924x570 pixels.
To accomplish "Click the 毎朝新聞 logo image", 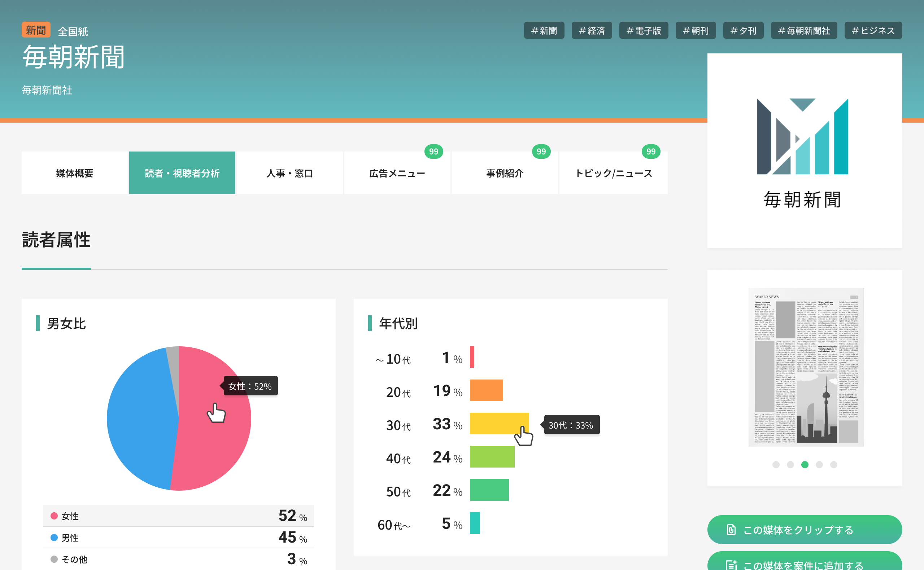I will click(x=804, y=151).
